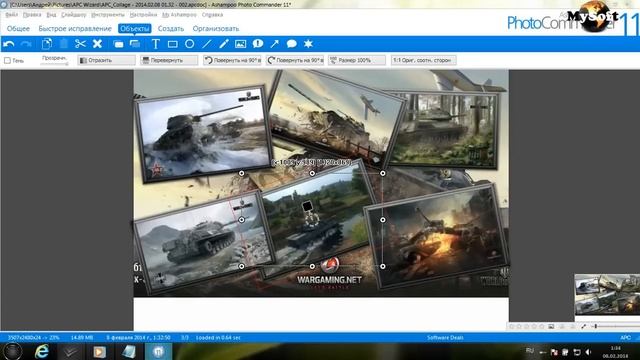Open the Быстрое исправление tab
Screen dimensions: 640x360
(x=75, y=29)
